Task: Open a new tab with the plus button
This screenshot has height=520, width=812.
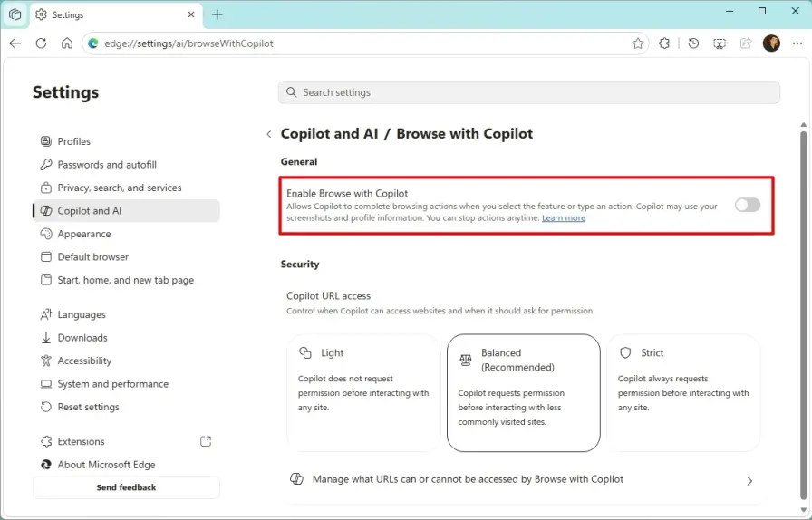Action: coord(217,14)
